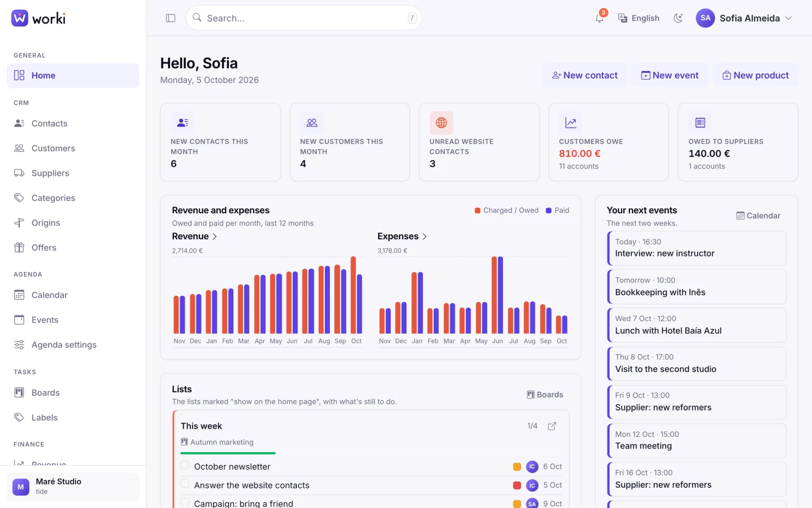Open the Boards link in Lists

[x=545, y=395]
